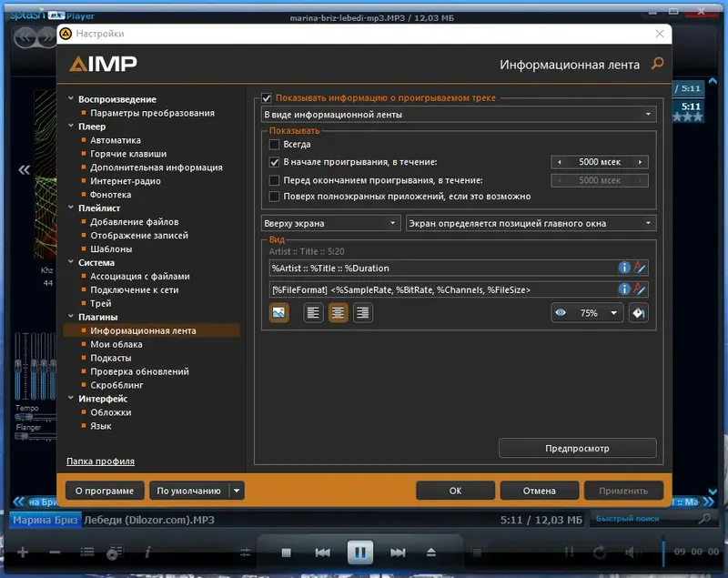Click info icon next to %FileFormat field
The height and width of the screenshot is (578, 728).
click(x=624, y=289)
